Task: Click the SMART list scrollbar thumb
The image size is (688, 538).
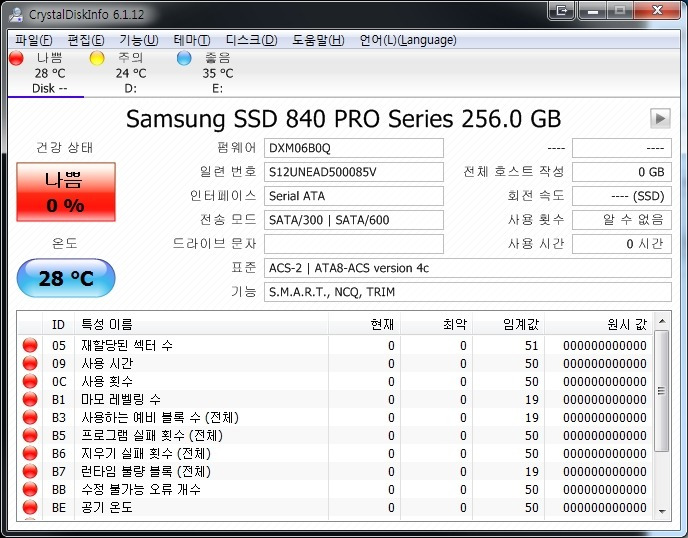Action: point(662,391)
